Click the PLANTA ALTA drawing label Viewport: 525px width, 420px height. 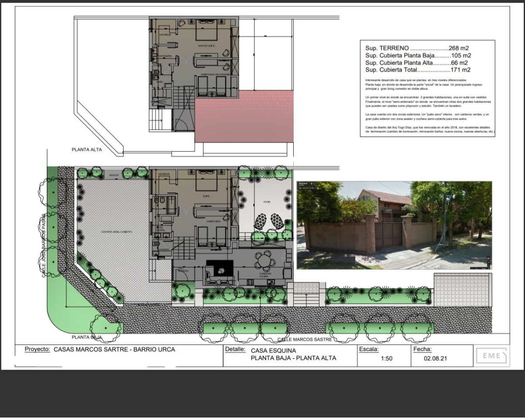coord(87,150)
